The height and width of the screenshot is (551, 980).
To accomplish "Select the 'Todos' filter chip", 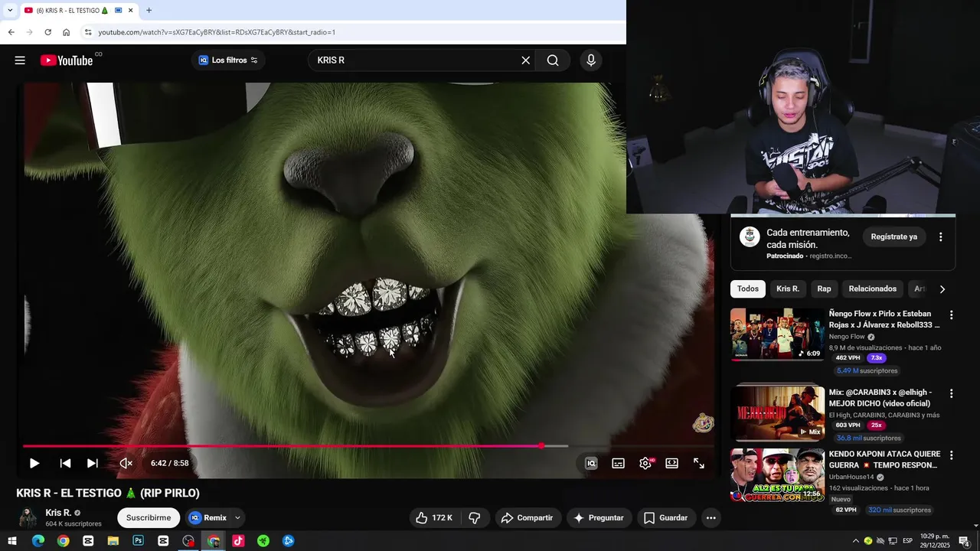I will click(x=748, y=289).
